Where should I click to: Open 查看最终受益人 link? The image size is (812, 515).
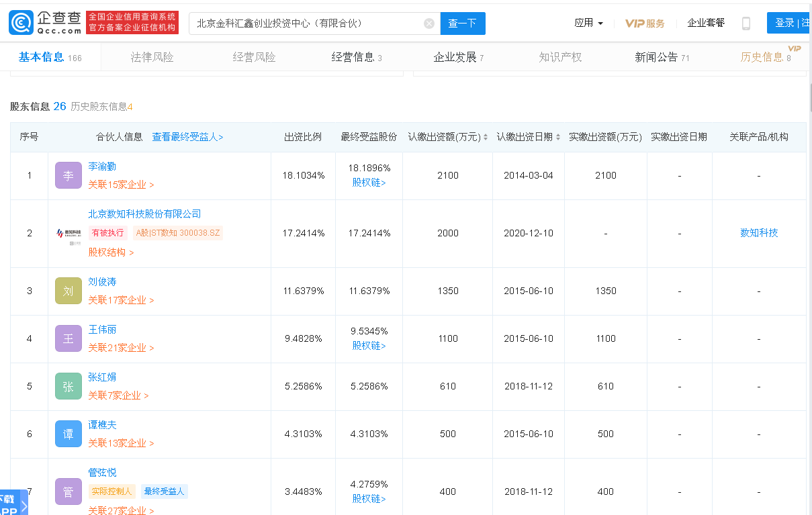187,137
